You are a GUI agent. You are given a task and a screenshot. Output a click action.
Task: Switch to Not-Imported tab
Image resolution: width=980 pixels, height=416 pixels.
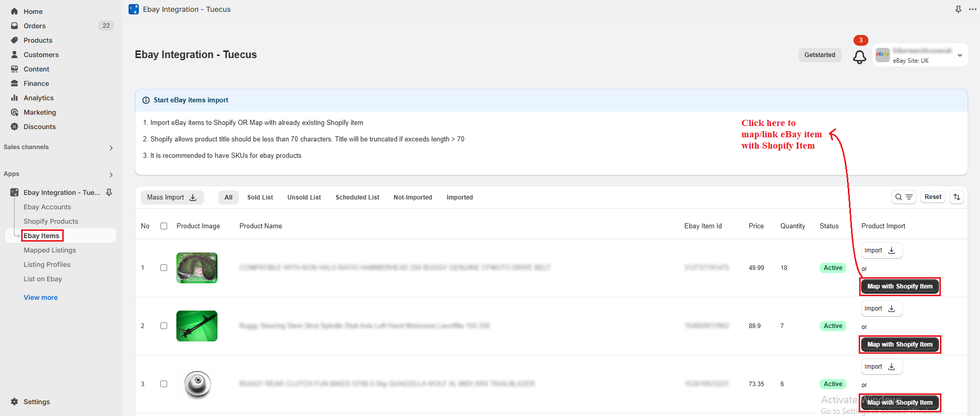413,197
